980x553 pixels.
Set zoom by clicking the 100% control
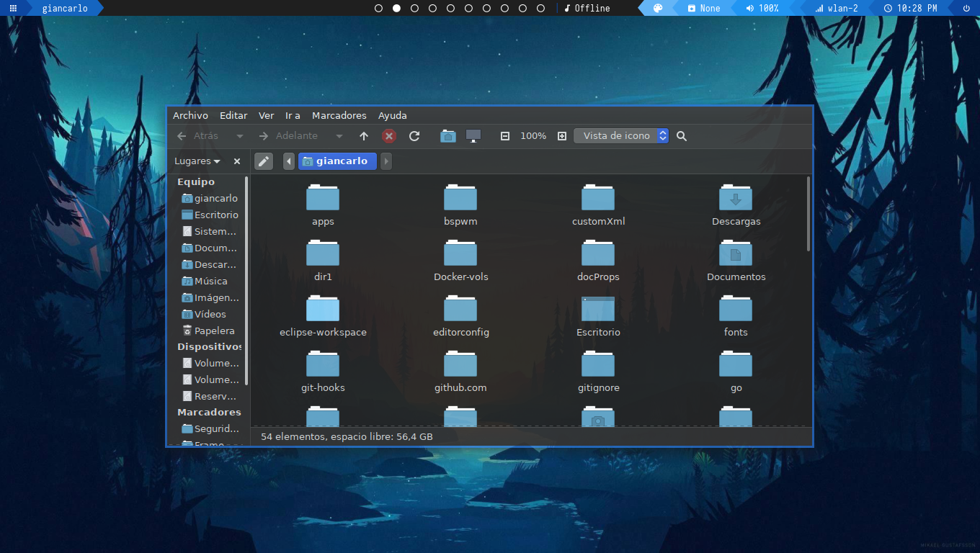tap(533, 135)
